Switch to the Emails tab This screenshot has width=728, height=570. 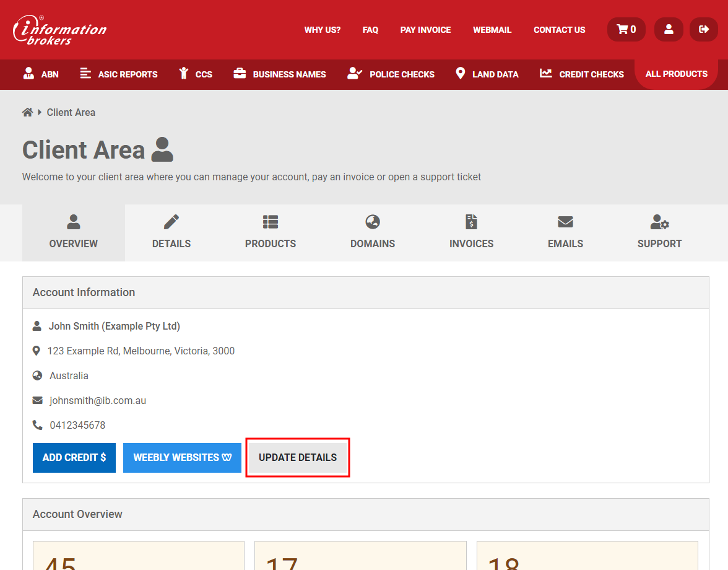pyautogui.click(x=565, y=232)
